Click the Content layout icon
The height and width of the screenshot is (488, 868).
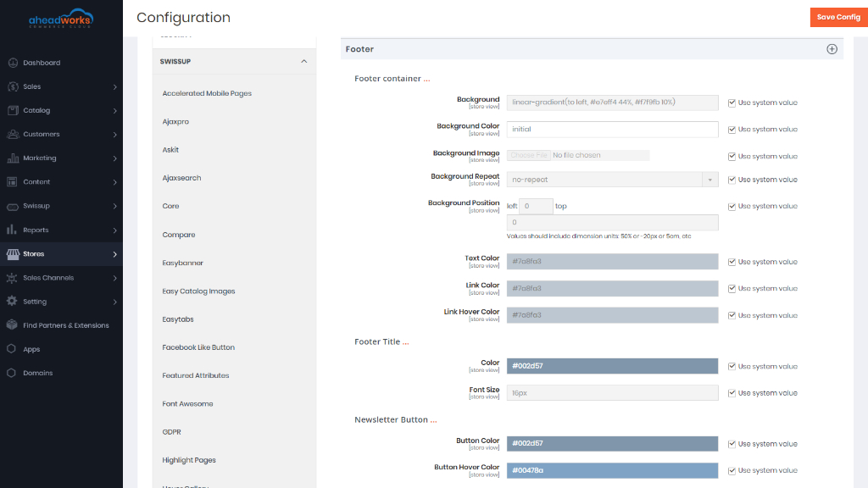click(13, 181)
